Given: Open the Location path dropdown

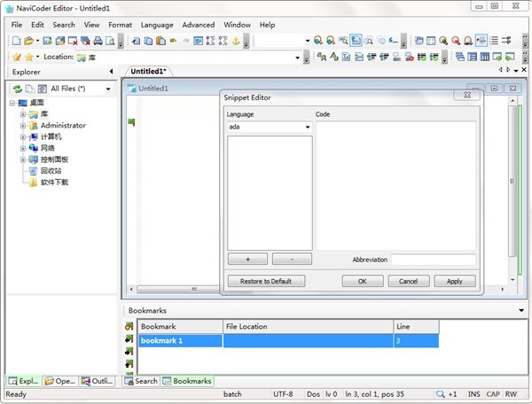Looking at the screenshot, I should [x=298, y=58].
